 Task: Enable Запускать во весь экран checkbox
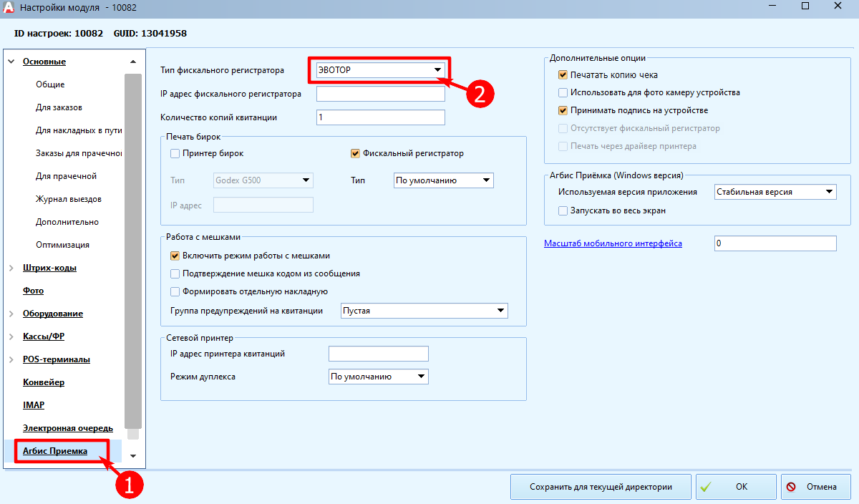[x=563, y=211]
